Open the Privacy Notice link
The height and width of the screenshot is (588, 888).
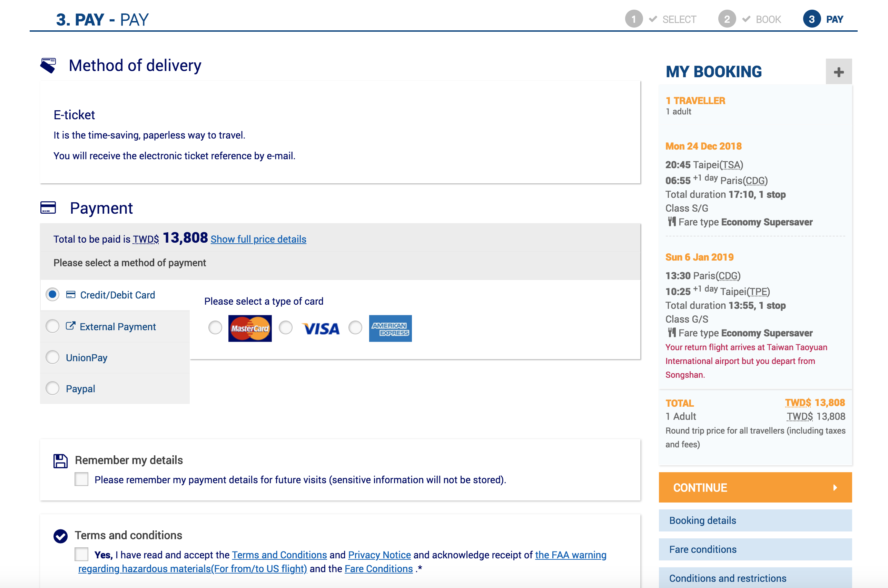(379, 555)
